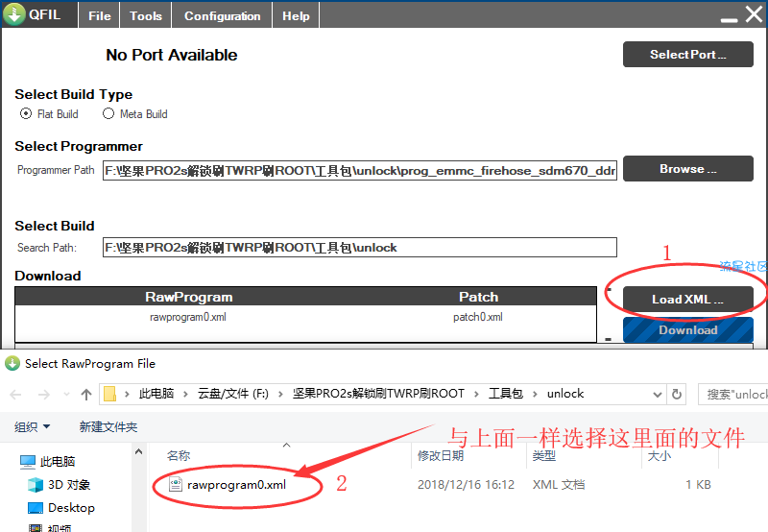Select Flat Build radio button
768x532 pixels.
pos(26,113)
